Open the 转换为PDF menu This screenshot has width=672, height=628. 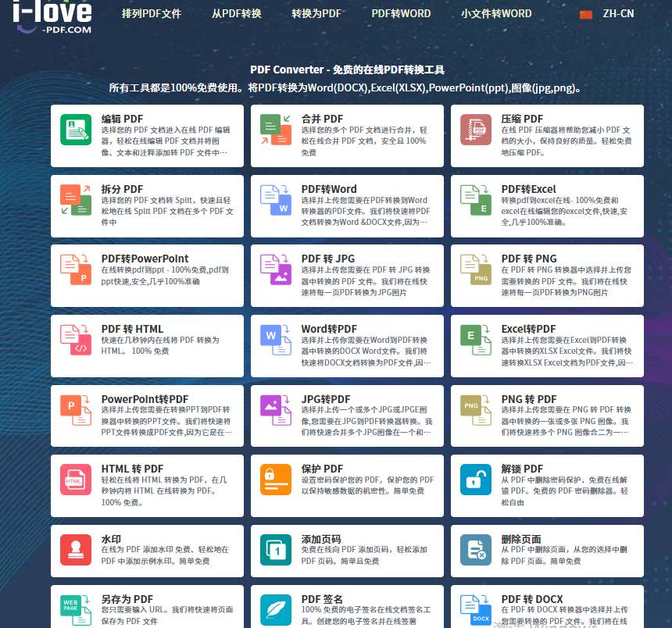tap(316, 14)
